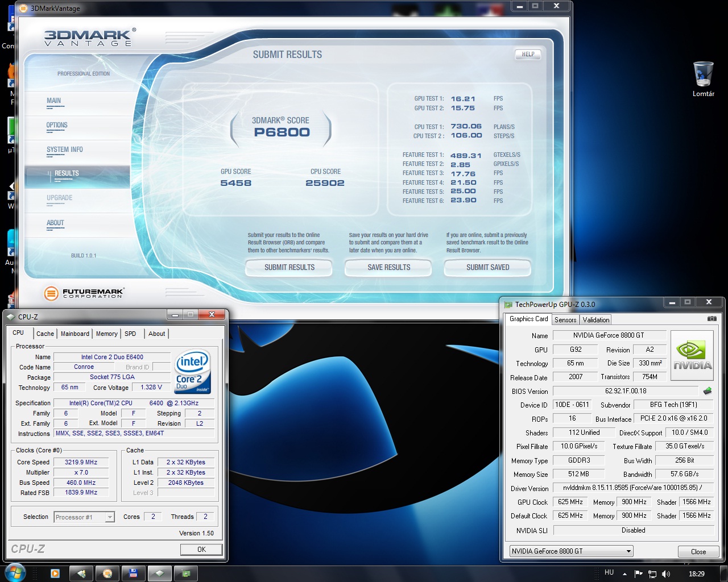Viewport: 728px width, 582px height.
Task: Click the network tray icon
Action: (x=652, y=574)
